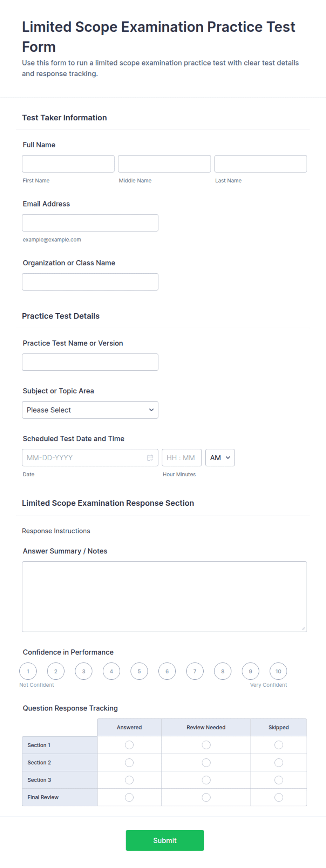Click the Answer Summary / Notes textarea
This screenshot has width=326, height=868.
[164, 597]
